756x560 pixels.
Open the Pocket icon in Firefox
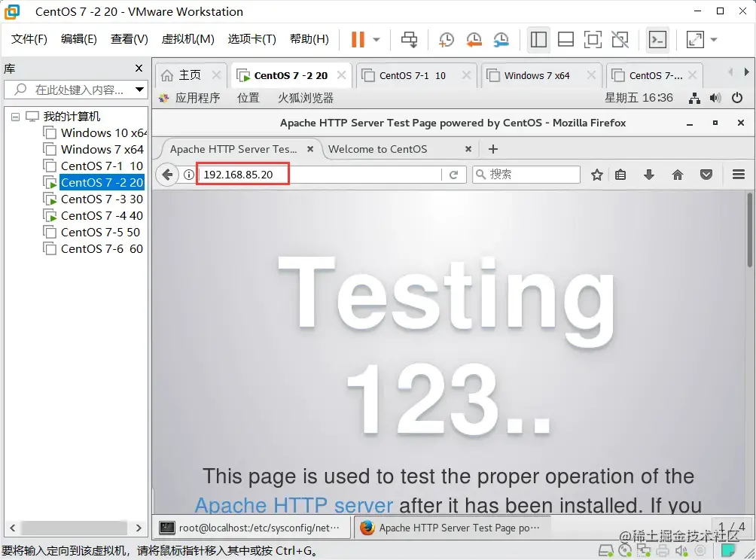(x=706, y=175)
